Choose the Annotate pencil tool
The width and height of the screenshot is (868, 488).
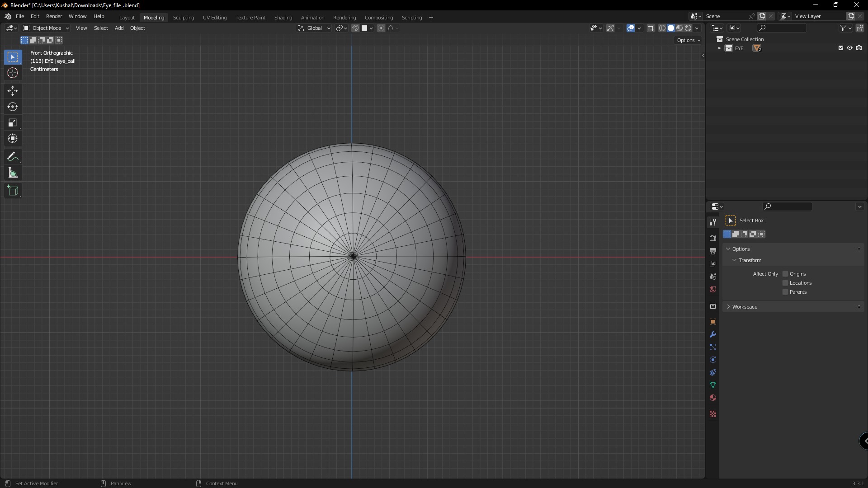[x=13, y=157]
